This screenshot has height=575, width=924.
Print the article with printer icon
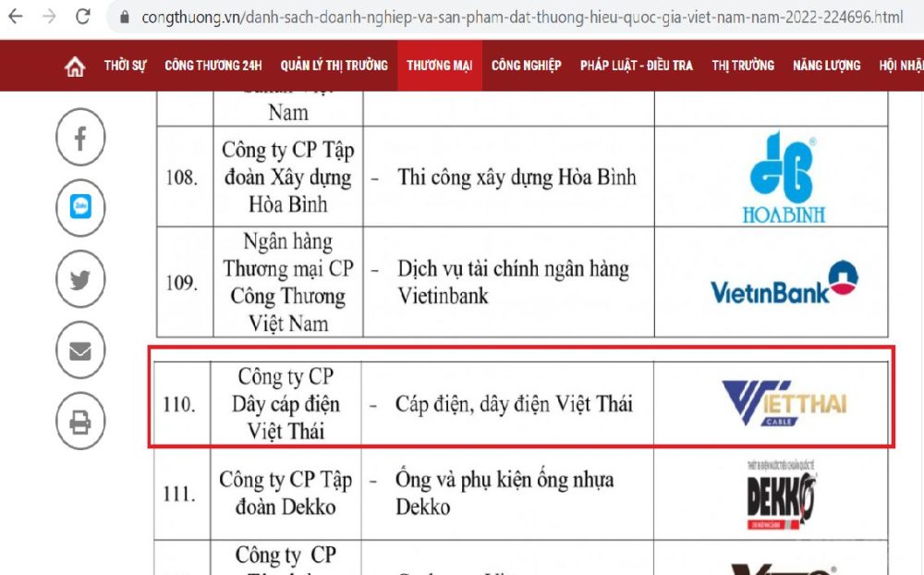80,421
